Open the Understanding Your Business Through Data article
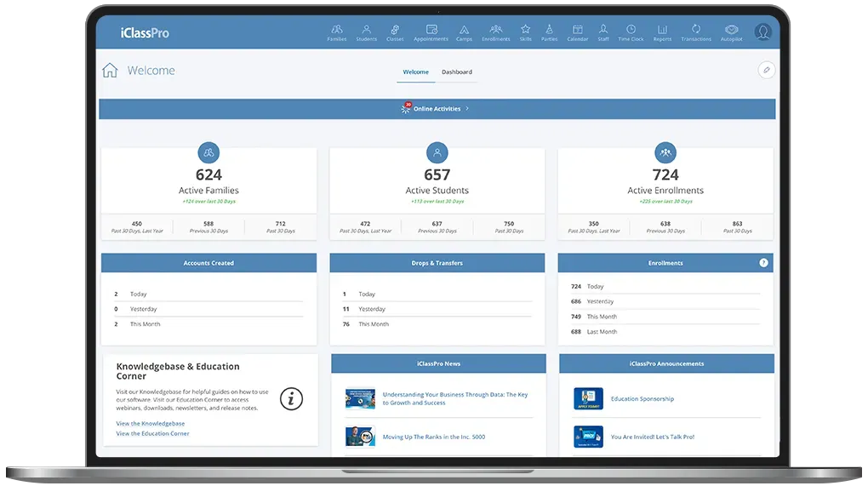Image resolution: width=868 pixels, height=486 pixels. [x=455, y=398]
